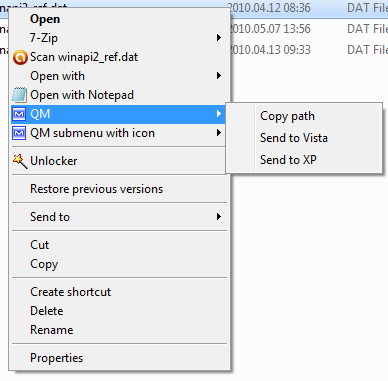Click the Unlocker wand icon

pos(20,161)
